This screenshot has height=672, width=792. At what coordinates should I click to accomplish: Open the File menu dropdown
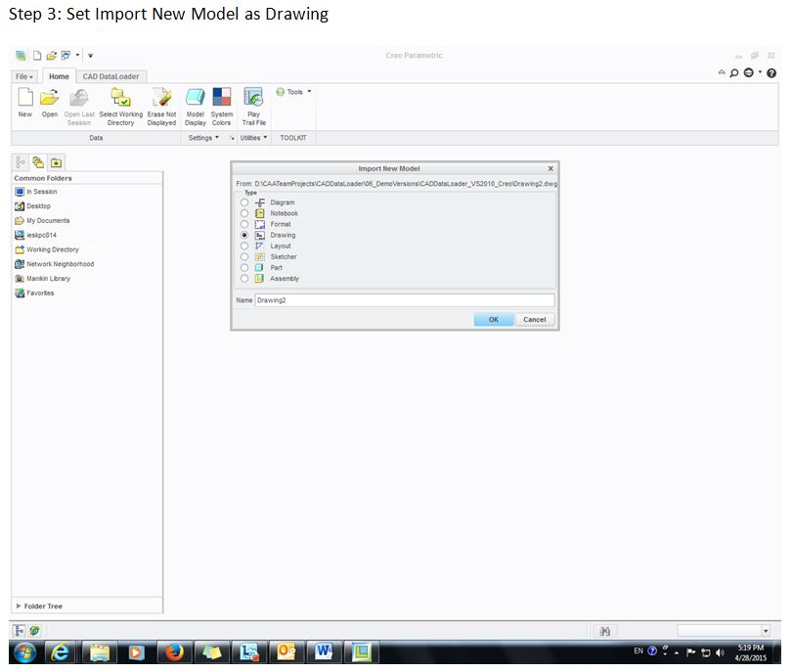(24, 77)
